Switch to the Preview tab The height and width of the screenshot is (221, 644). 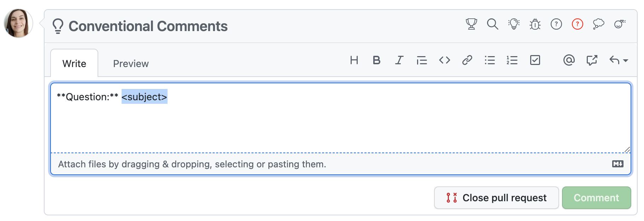131,64
